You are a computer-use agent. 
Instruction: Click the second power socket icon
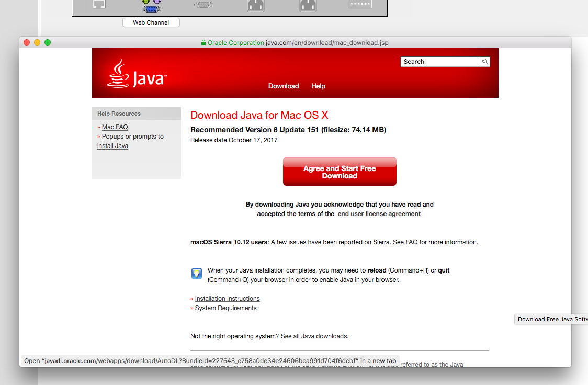[x=308, y=5]
